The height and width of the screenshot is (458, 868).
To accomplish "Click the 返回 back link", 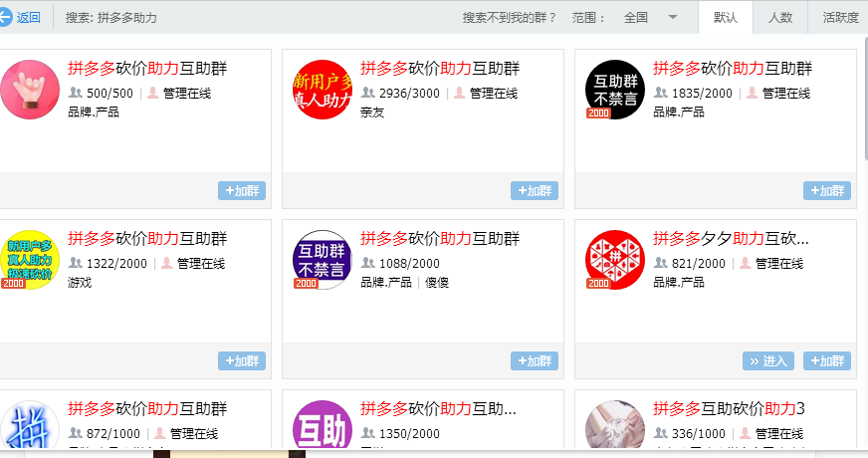I will 28,18.
